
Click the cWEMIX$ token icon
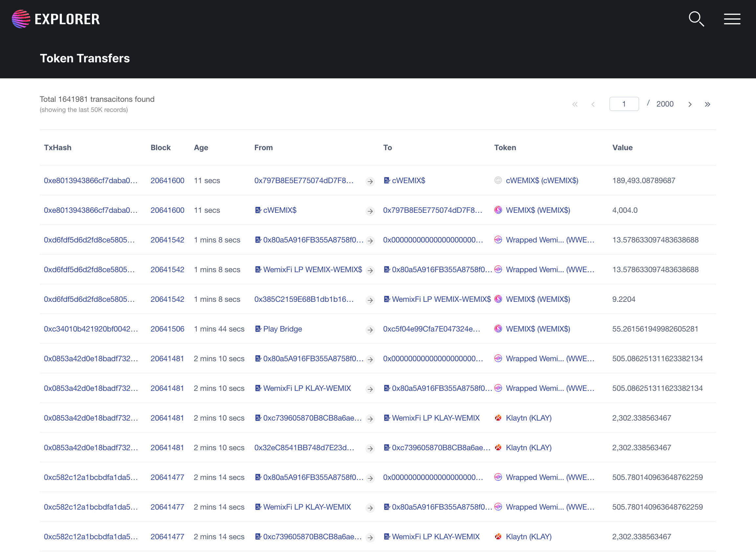coord(498,180)
